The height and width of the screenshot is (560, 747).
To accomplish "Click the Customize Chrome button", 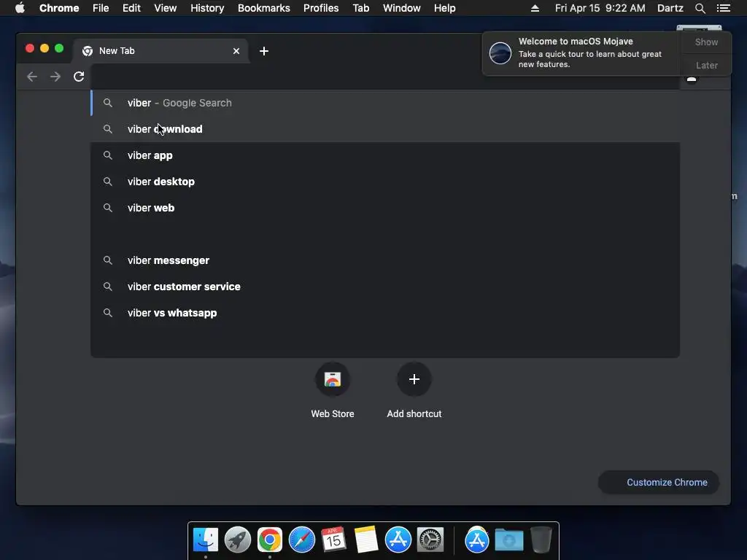I will coord(659,483).
